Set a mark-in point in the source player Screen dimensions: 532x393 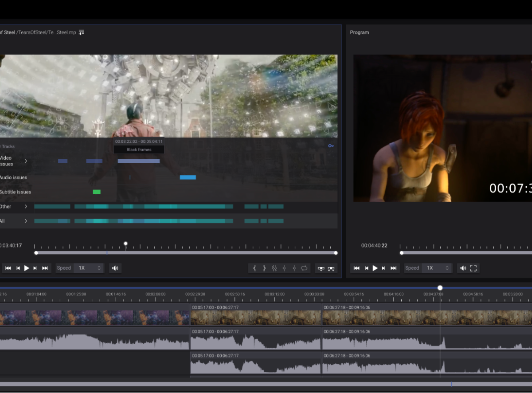(x=254, y=268)
